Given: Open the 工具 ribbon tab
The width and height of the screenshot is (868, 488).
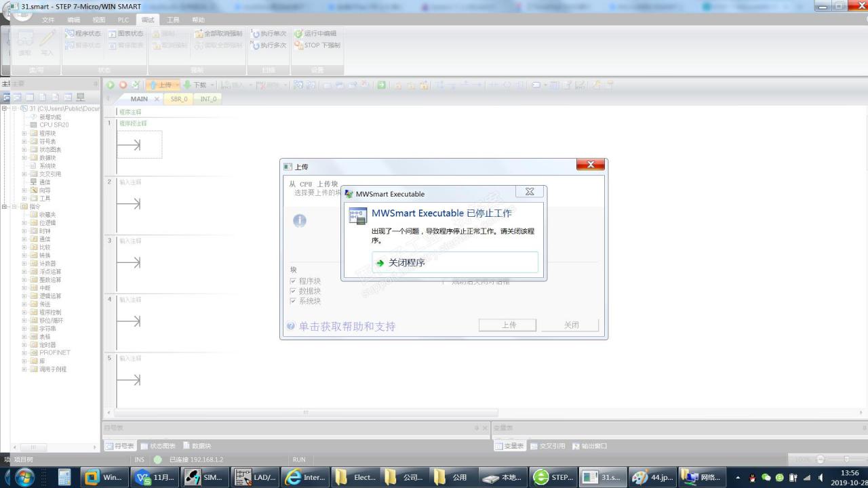Looking at the screenshot, I should pyautogui.click(x=173, y=20).
